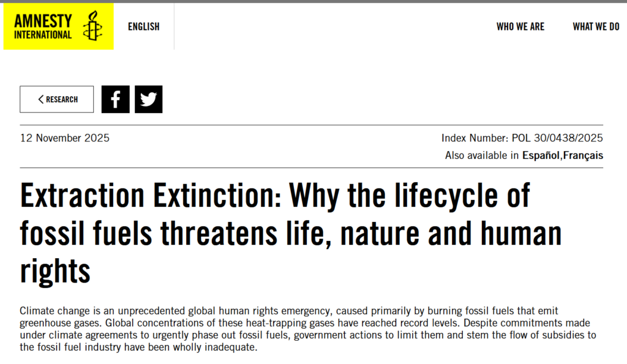
Task: Click the Amnesty candle logo icon
Action: tap(93, 26)
